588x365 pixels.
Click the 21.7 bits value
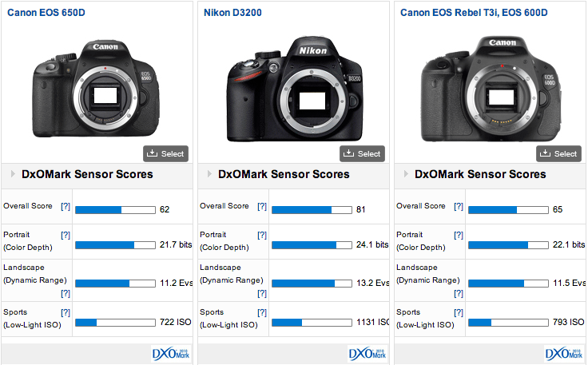[176, 244]
